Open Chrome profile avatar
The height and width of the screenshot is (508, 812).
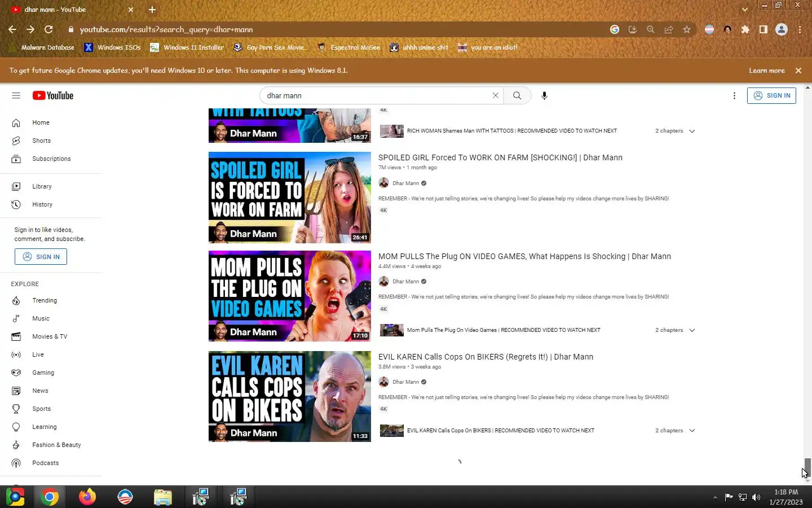tap(781, 29)
